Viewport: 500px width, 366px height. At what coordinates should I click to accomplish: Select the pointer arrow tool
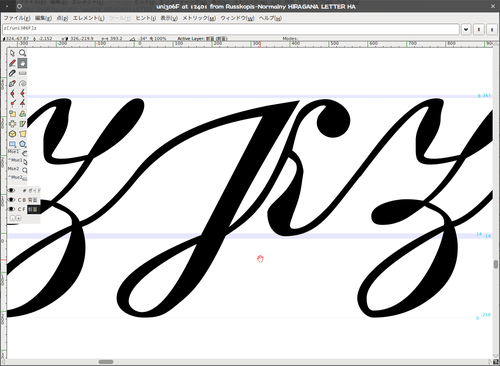[x=12, y=53]
